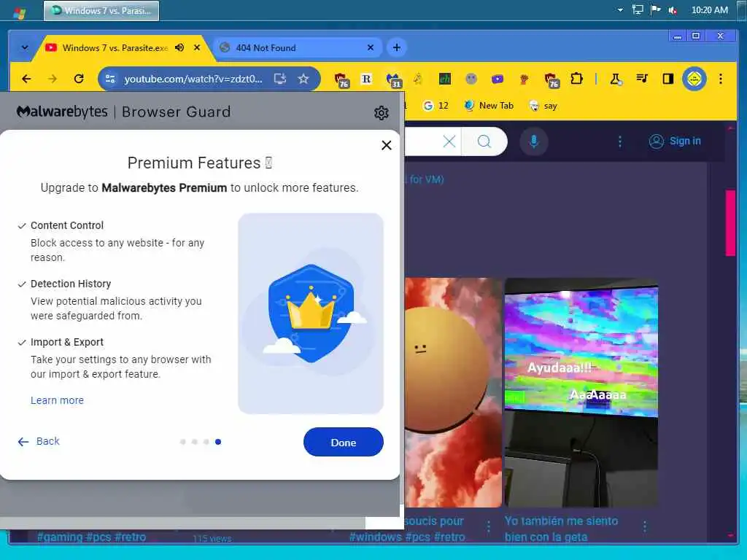
Task: Close the Windows 7 vs. Parasite.exe tab
Action: [197, 47]
